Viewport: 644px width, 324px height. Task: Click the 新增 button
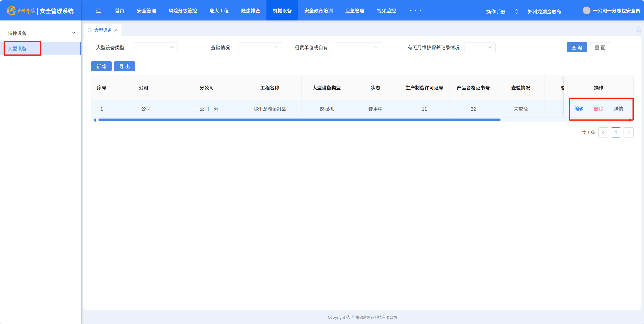(101, 66)
